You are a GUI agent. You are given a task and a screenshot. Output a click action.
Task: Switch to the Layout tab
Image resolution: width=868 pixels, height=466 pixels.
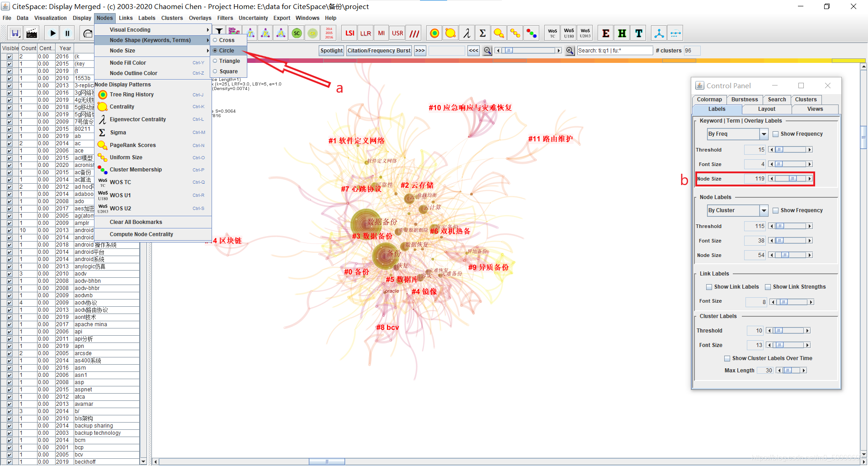click(767, 109)
